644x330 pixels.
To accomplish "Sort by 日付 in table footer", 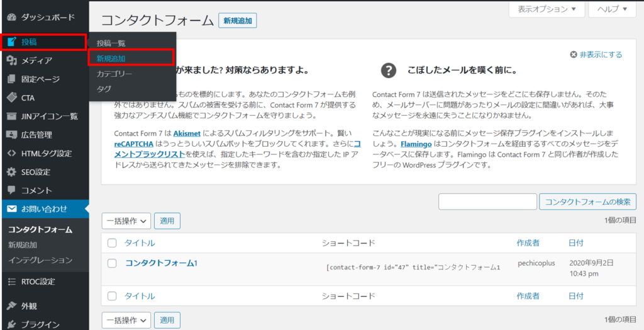I will [576, 296].
